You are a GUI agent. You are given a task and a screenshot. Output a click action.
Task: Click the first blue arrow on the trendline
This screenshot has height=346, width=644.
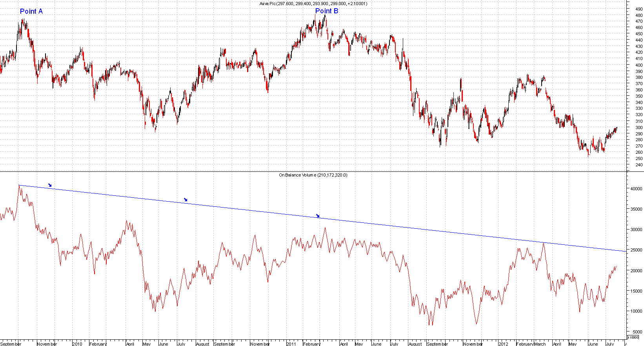(50, 185)
